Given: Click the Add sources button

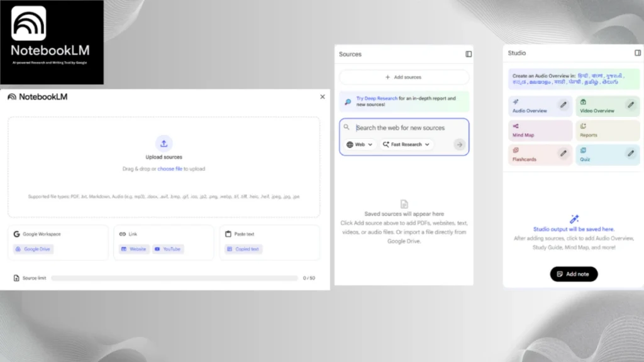Looking at the screenshot, I should click(404, 77).
